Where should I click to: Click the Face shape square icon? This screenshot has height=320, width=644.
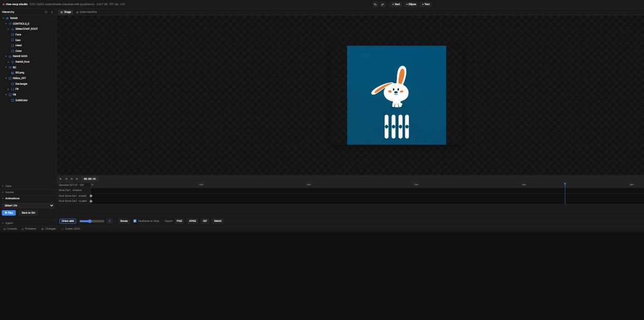tap(12, 34)
